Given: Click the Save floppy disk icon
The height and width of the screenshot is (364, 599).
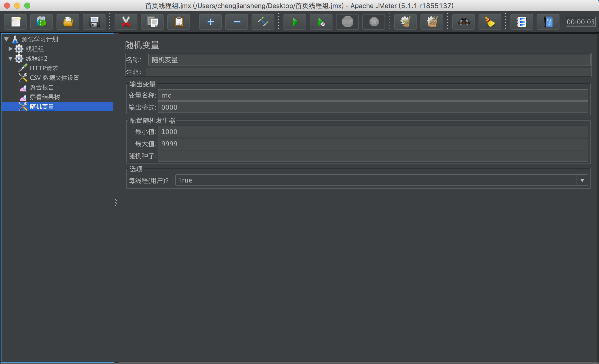Looking at the screenshot, I should [x=94, y=22].
